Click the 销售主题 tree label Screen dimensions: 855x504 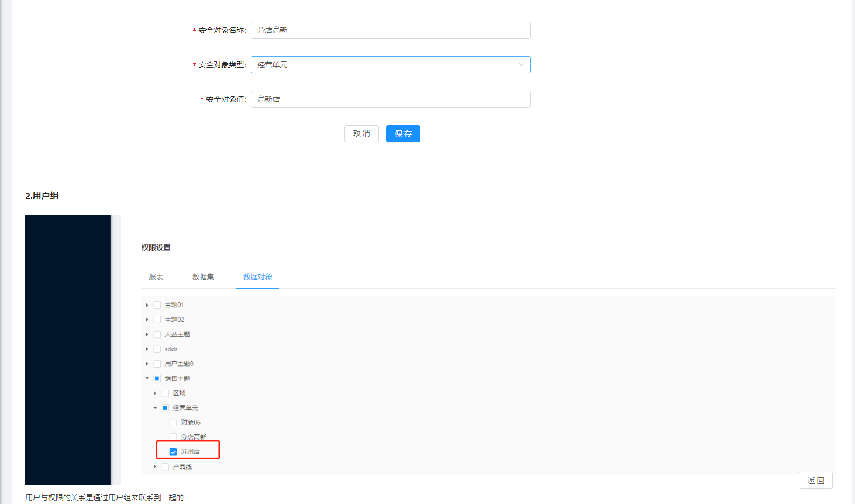(177, 378)
